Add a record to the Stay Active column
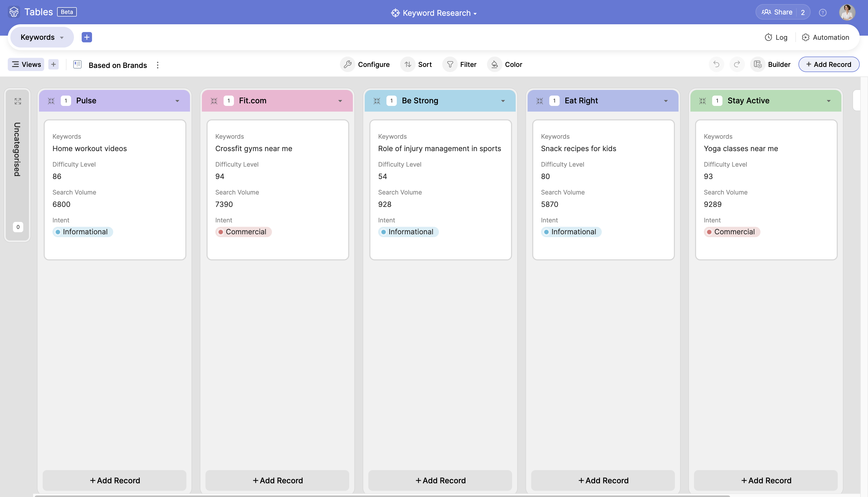 tap(766, 480)
